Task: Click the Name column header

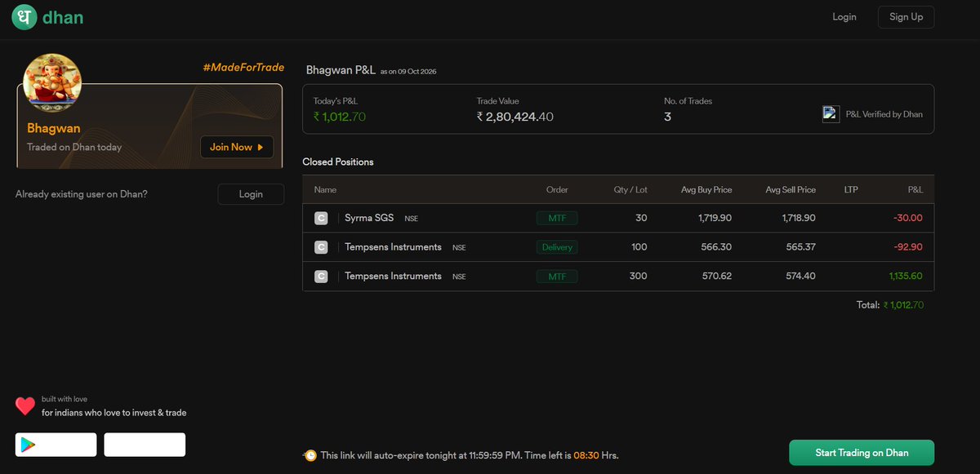Action: click(325, 189)
